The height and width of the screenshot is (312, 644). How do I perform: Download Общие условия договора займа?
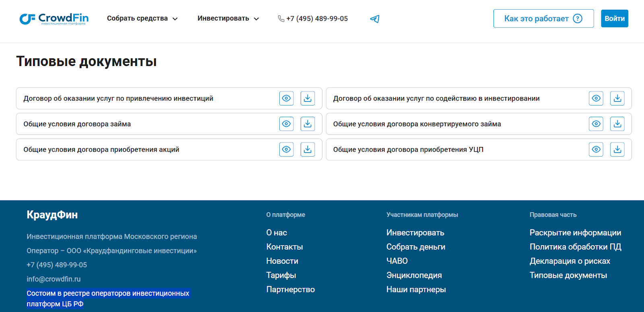[308, 124]
